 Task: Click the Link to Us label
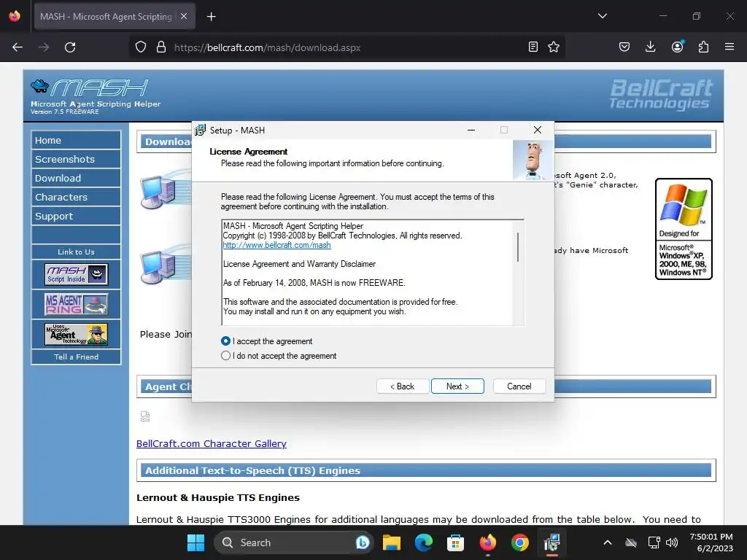point(76,252)
